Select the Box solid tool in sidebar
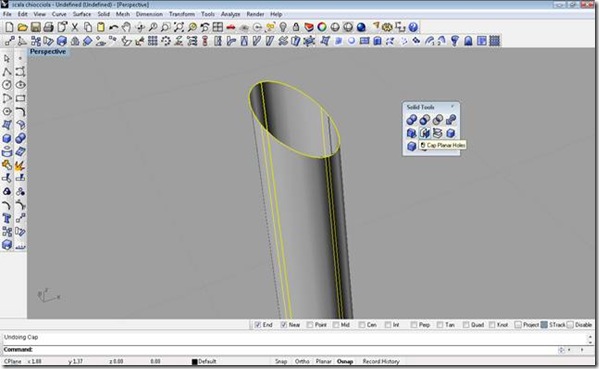 coord(6,138)
